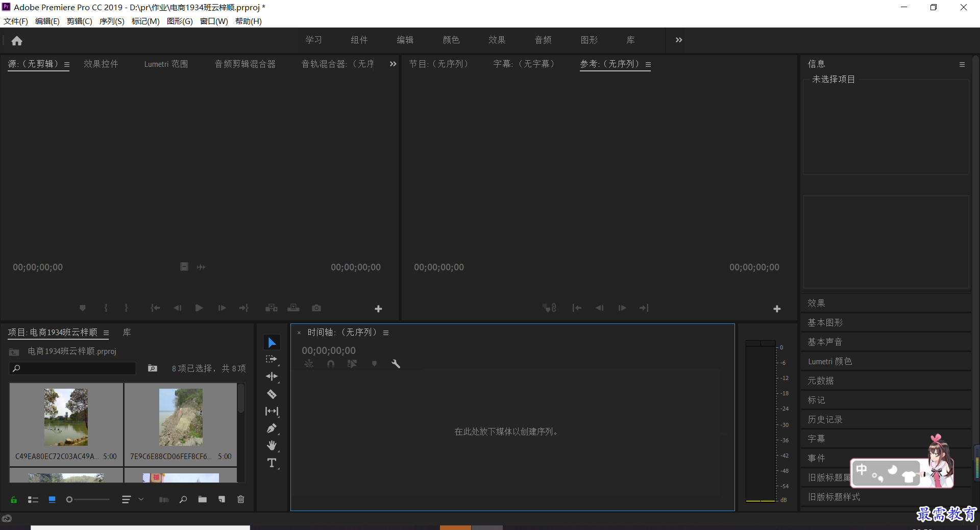980x530 pixels.
Task: Toggle gang to program monitor in reference panel
Action: coord(550,308)
